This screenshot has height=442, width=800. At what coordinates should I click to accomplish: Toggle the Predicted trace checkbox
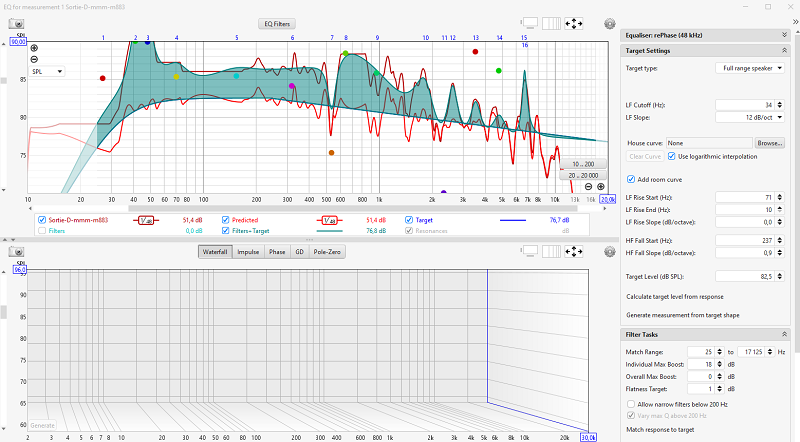[x=226, y=220]
